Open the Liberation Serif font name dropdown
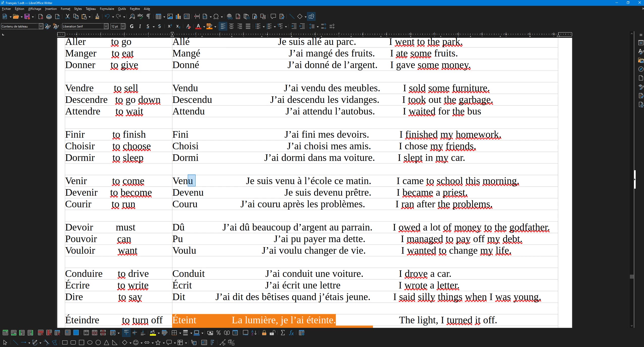Viewport: 644px width, 347px height. (x=106, y=26)
